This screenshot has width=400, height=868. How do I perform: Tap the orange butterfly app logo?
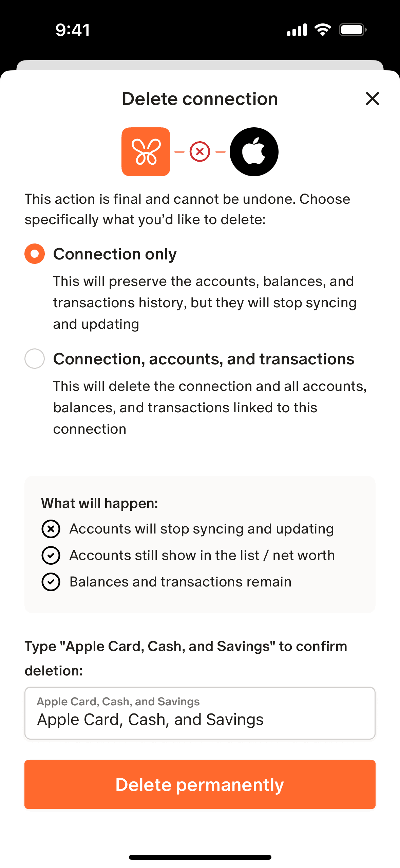[x=146, y=152]
